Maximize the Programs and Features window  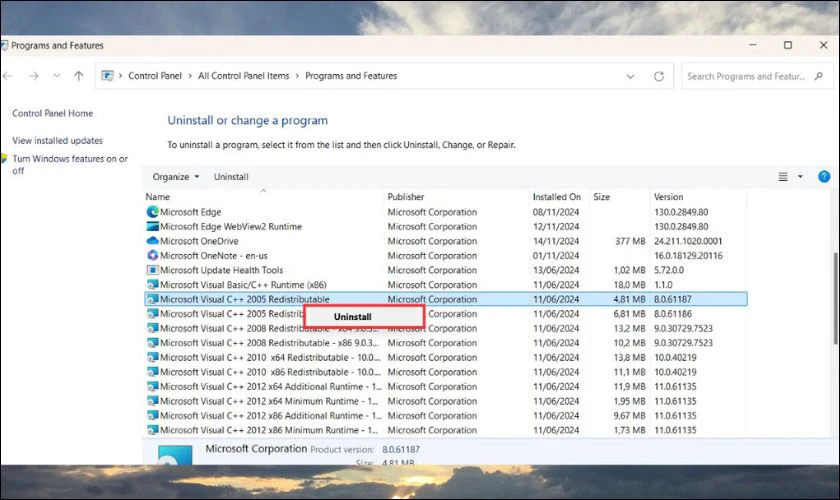coord(788,45)
